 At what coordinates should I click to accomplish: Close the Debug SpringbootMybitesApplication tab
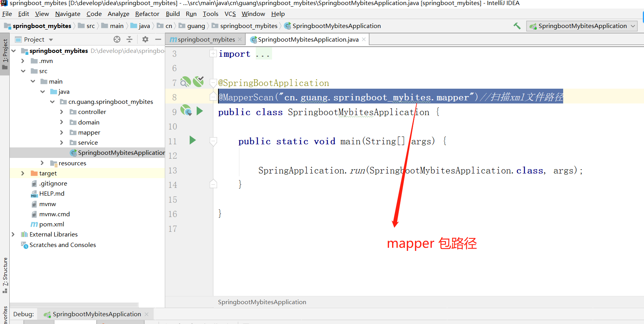click(147, 314)
